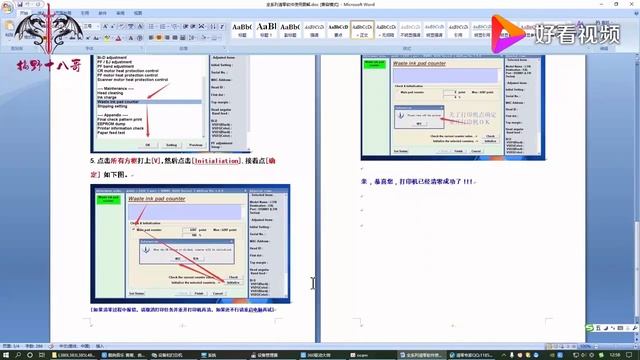This screenshot has width=640, height=360.
Task: Click the 插入 insert mode indicator
Action: (100, 346)
